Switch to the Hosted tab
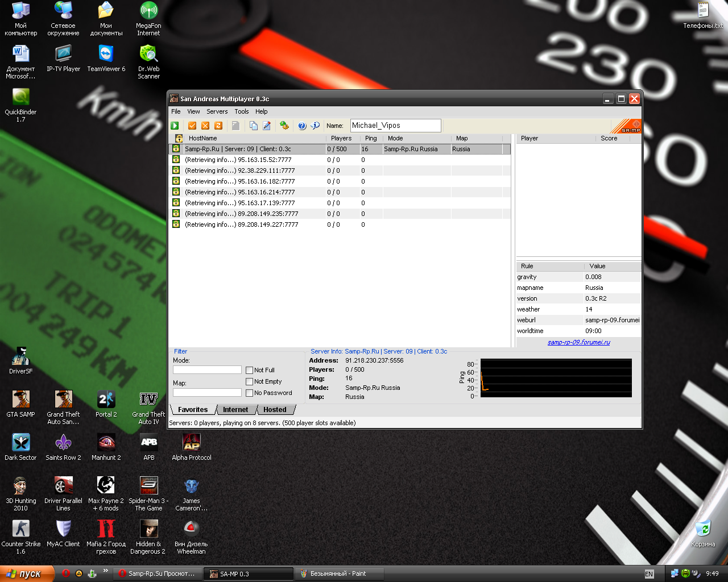This screenshot has width=728, height=582. [275, 410]
